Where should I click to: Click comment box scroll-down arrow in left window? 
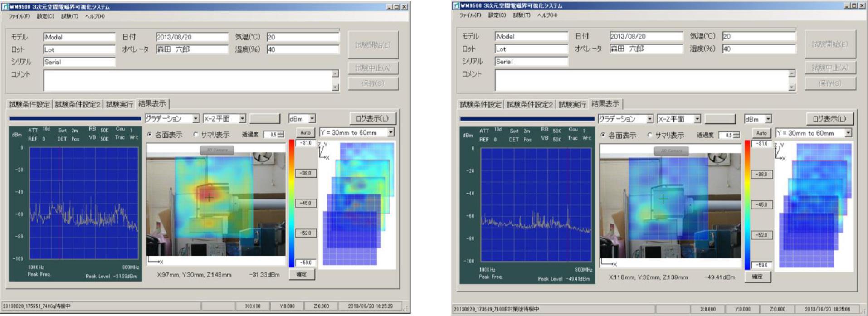click(335, 88)
